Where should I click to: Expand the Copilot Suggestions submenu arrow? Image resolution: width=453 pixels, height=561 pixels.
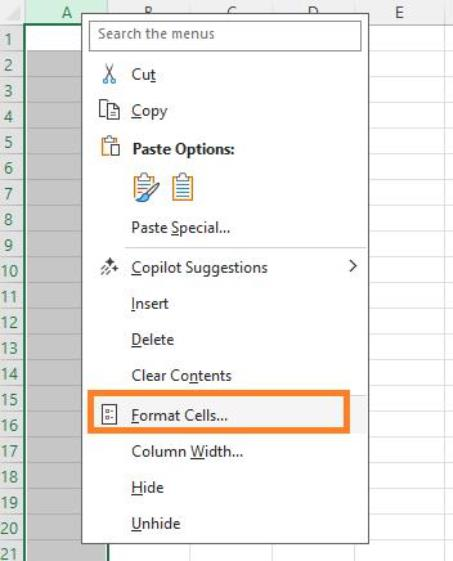(x=353, y=266)
